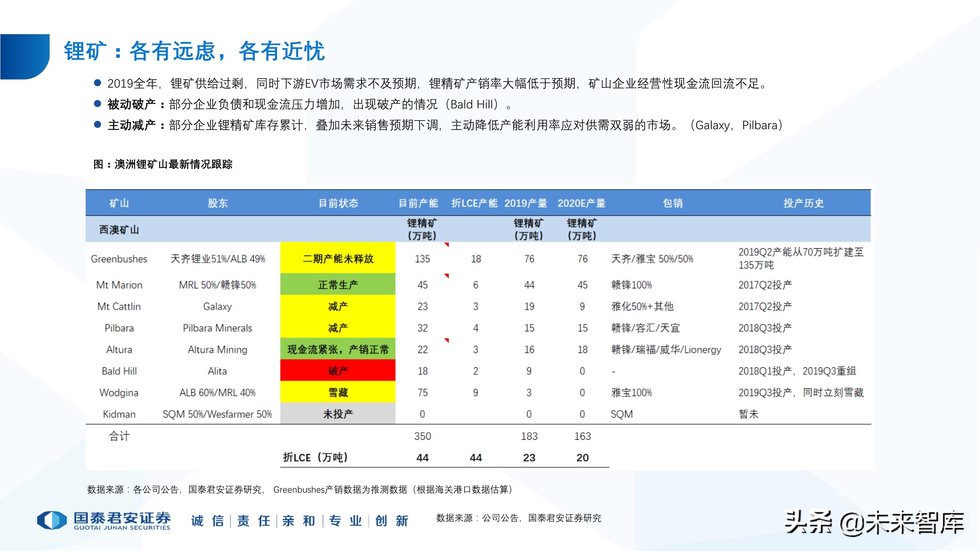Viewport: 980px width, 551px height.
Task: Click the Bald Hill mine name cell
Action: [x=119, y=371]
